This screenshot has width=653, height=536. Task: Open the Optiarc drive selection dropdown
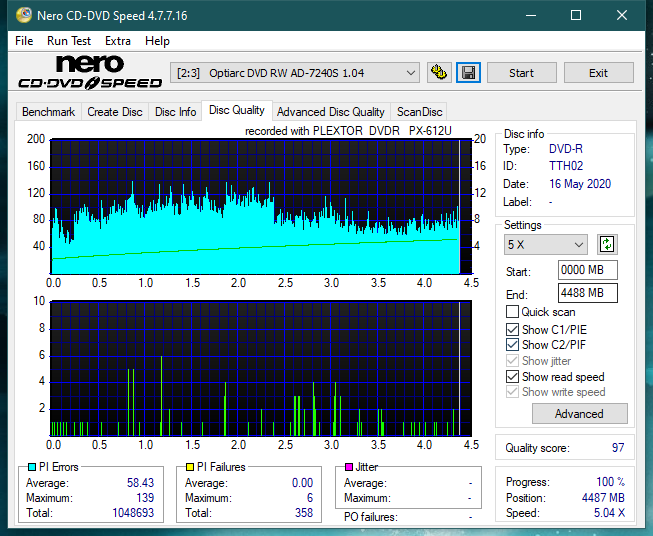[x=295, y=73]
